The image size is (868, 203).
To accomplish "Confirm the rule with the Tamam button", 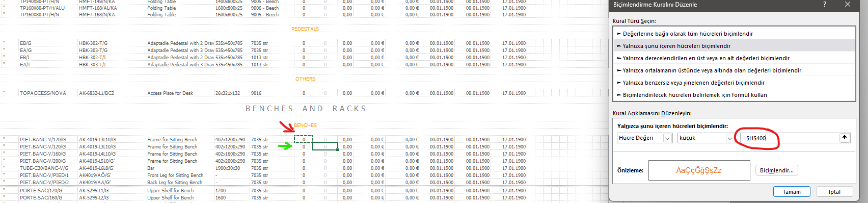I will point(792,192).
